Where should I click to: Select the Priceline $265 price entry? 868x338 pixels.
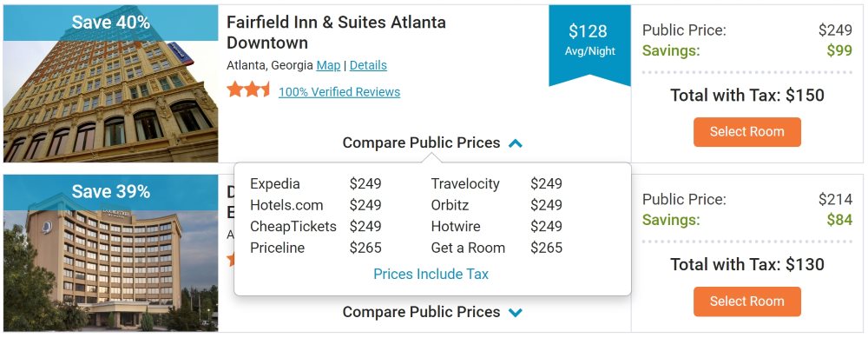pos(316,248)
